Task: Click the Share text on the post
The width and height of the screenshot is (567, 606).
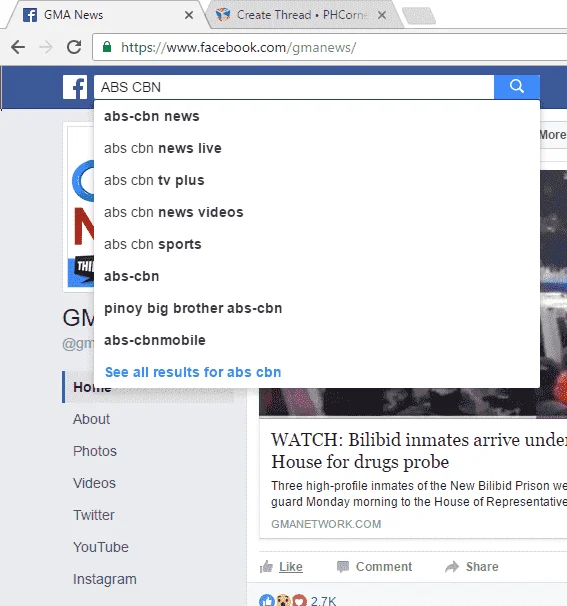Action: click(482, 567)
